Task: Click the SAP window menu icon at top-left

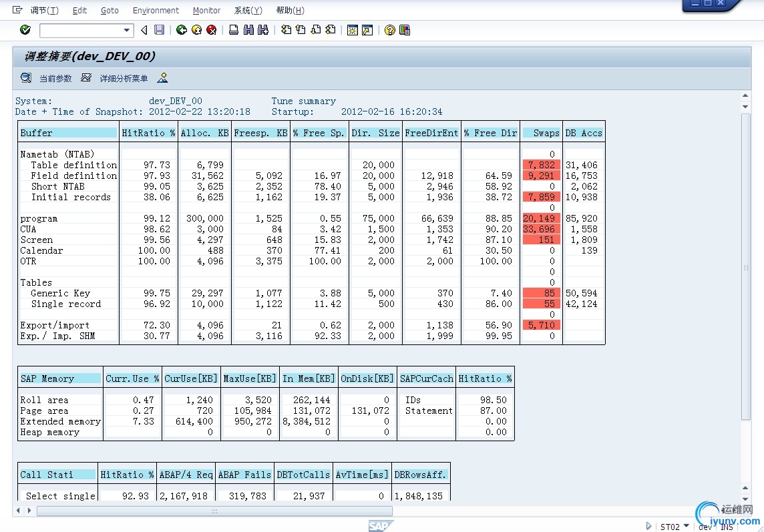Action: pos(17,10)
